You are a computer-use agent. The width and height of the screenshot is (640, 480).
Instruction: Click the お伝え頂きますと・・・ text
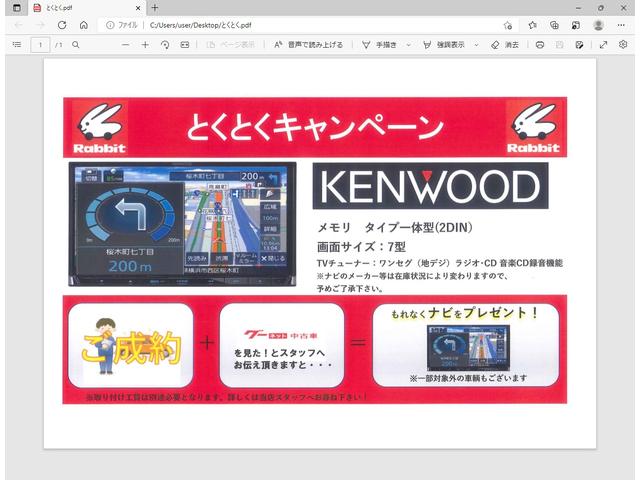point(283,364)
